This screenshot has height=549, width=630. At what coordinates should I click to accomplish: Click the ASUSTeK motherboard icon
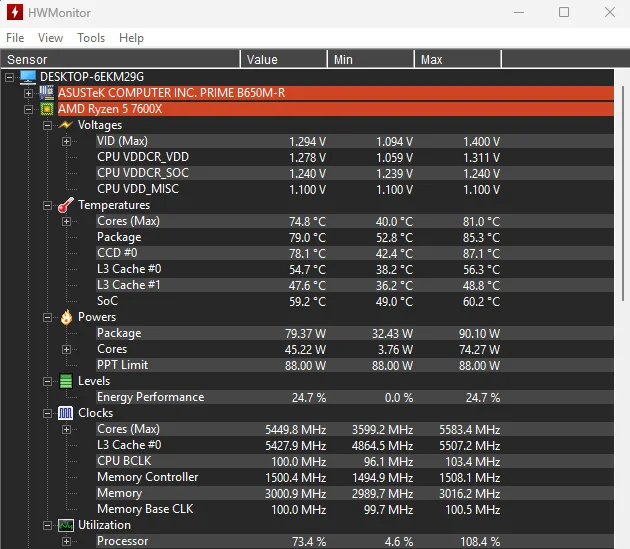click(x=47, y=93)
